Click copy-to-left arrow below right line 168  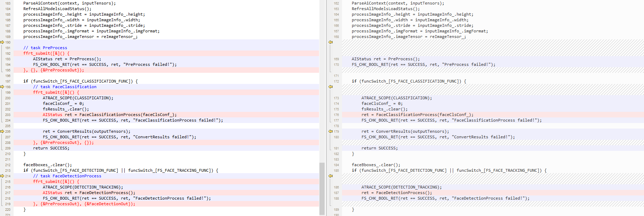pyautogui.click(x=331, y=42)
